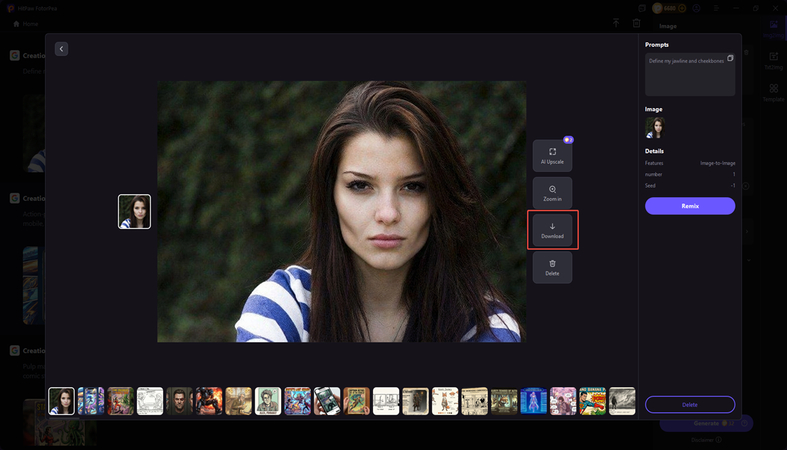787x450 pixels.
Task: Click the upload arrow icon in background toolbar
Action: coord(616,23)
